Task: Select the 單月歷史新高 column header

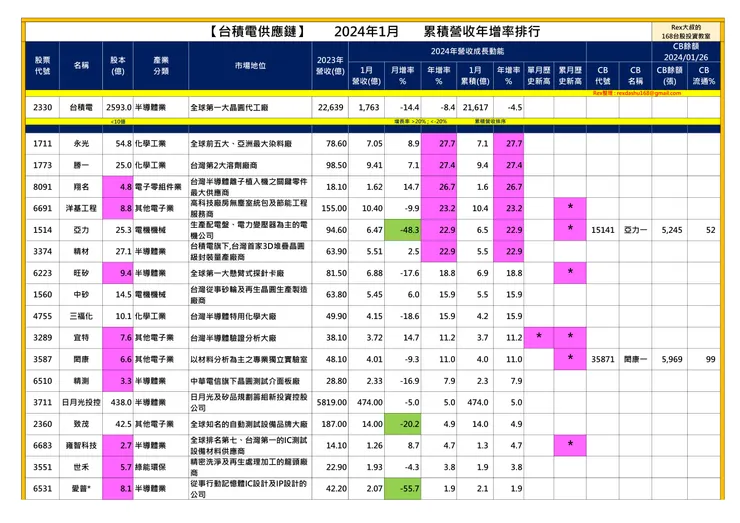Action: [538, 76]
